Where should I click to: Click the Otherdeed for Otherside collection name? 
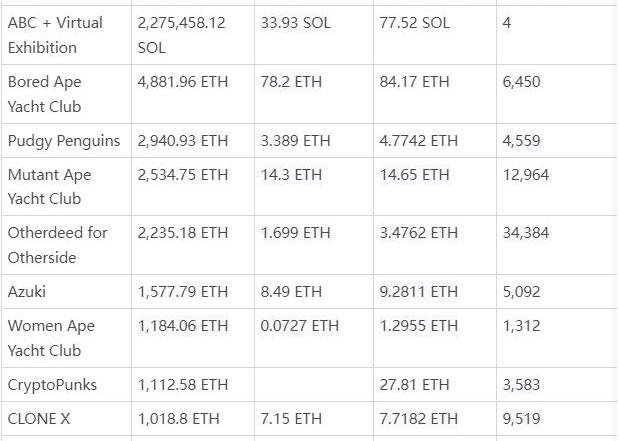coord(57,245)
